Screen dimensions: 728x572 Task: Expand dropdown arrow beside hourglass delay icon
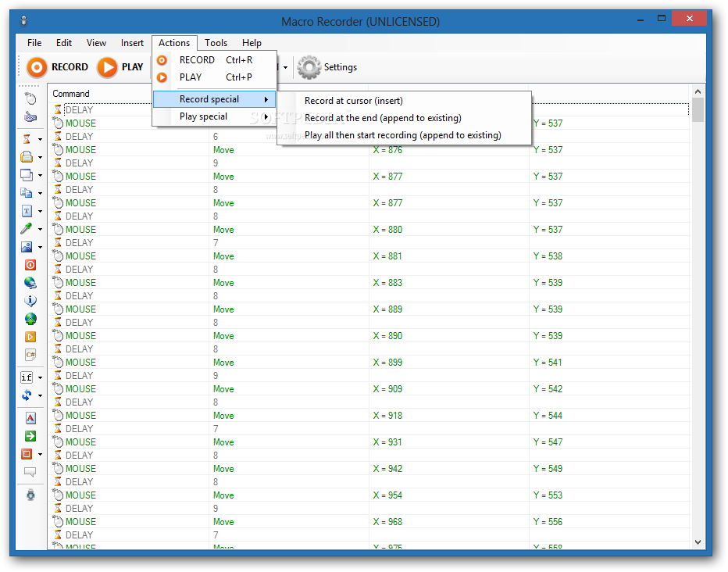coord(40,139)
